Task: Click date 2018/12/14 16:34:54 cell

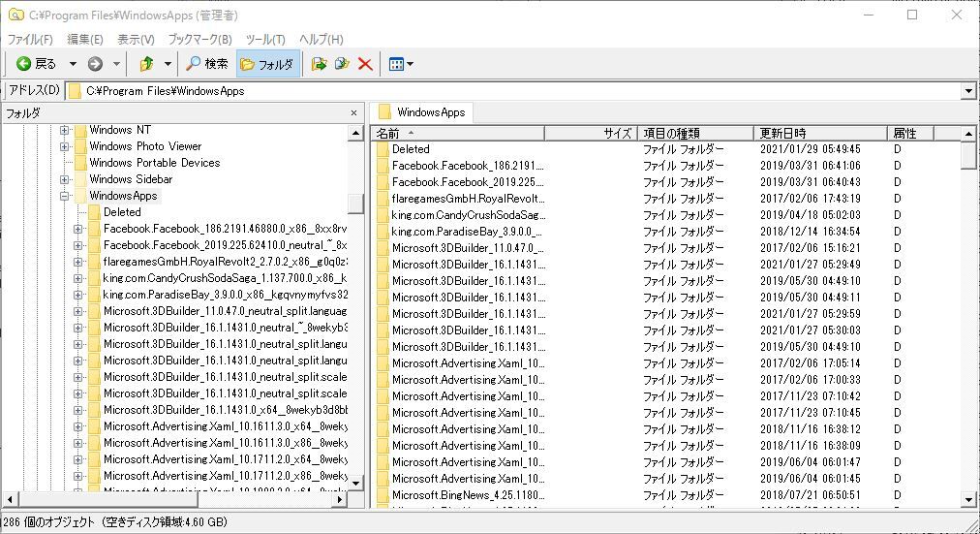Action: click(x=810, y=232)
